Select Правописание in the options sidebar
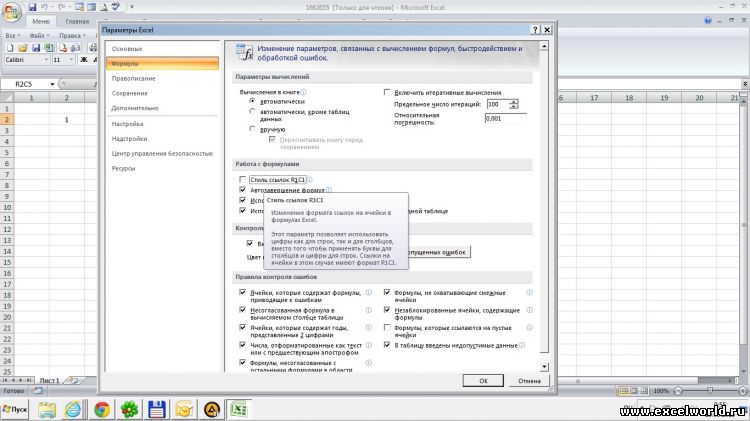 point(162,78)
